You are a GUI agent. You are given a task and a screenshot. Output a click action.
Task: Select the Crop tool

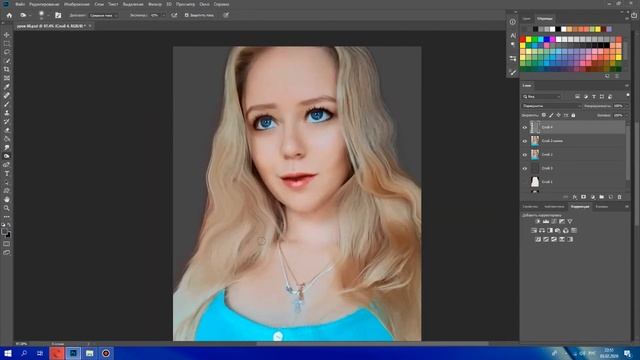[x=7, y=69]
